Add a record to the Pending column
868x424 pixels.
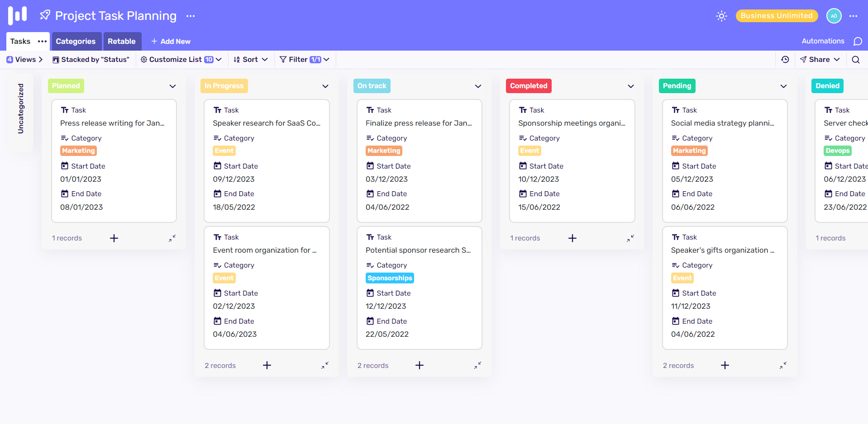pos(725,365)
